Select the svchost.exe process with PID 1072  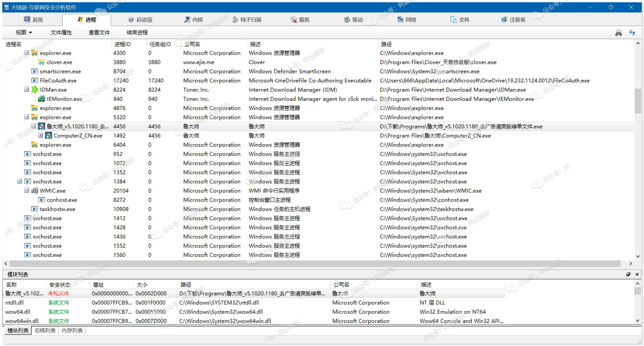319,163
